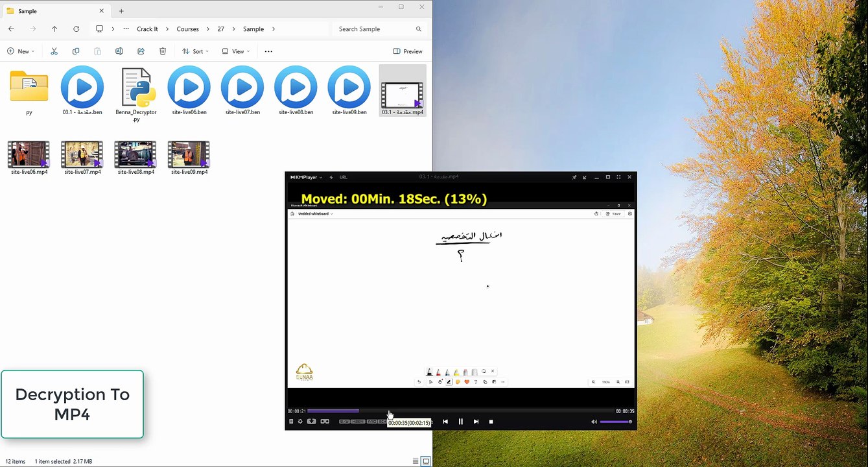Click KMPlayer video seek bar
The height and width of the screenshot is (467, 868).
[x=461, y=411]
